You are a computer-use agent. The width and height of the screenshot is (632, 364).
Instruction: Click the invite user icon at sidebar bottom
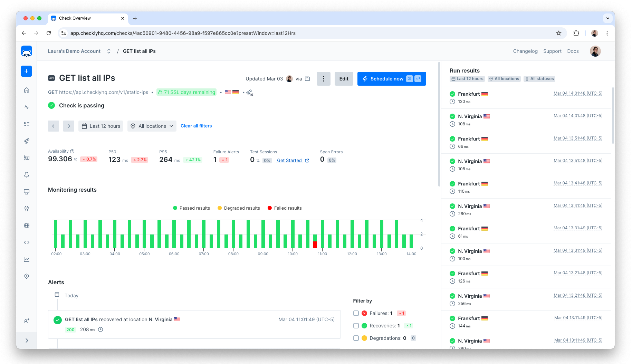(26, 321)
